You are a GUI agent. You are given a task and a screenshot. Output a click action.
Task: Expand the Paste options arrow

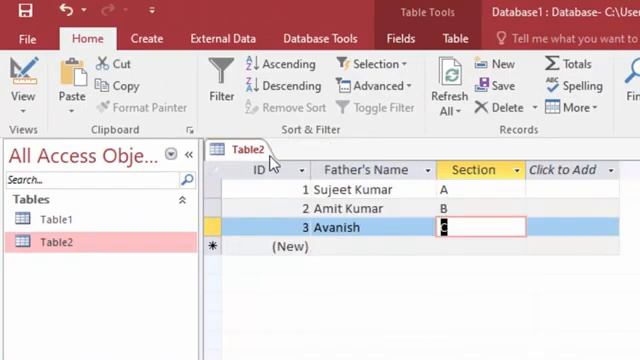coord(72,111)
